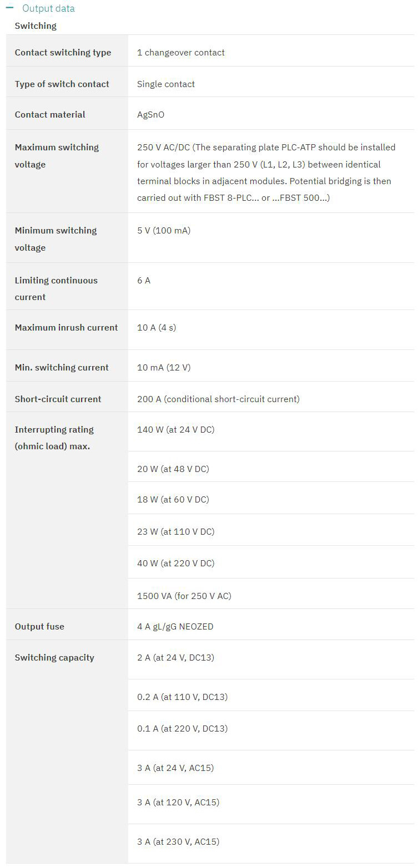
Task: Select the Contact switching type label
Action: coord(63,53)
